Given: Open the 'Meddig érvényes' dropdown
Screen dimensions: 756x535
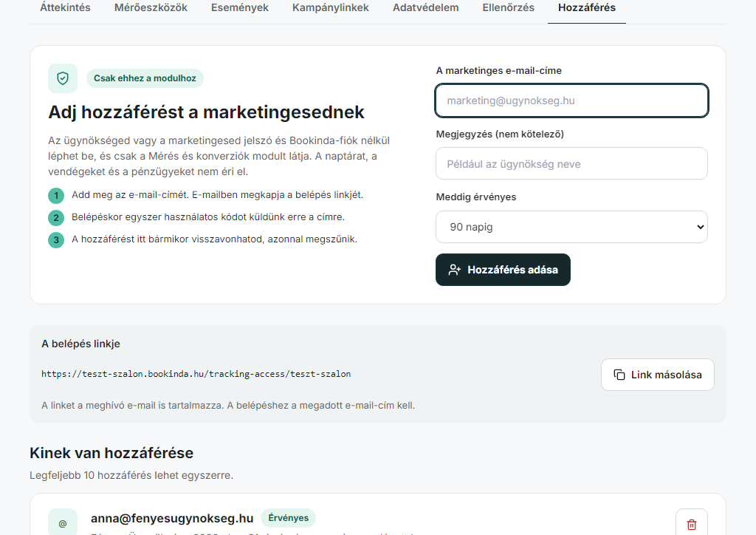Looking at the screenshot, I should (x=571, y=227).
